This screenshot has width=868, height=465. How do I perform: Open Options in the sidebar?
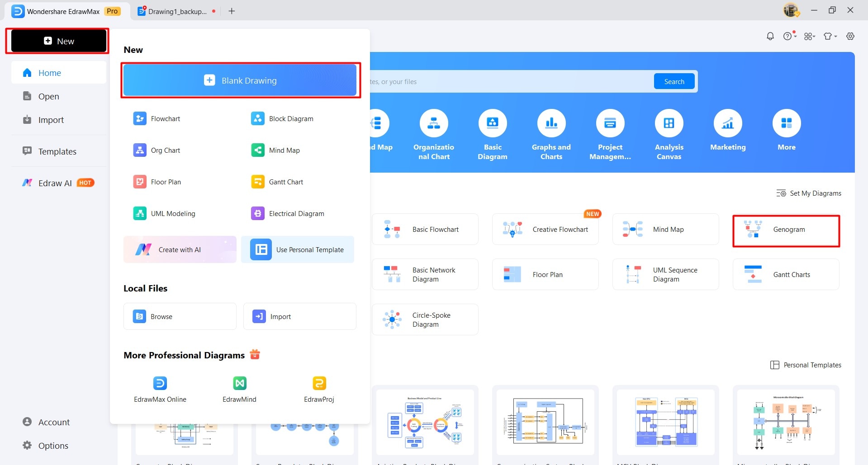pos(59,446)
